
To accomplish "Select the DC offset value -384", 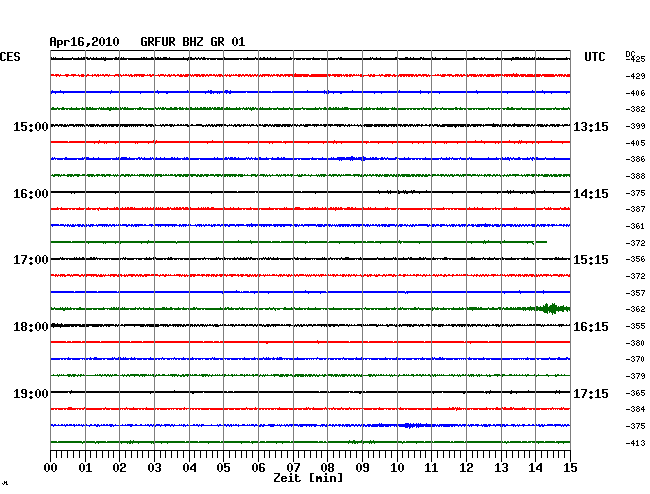I will [635, 409].
